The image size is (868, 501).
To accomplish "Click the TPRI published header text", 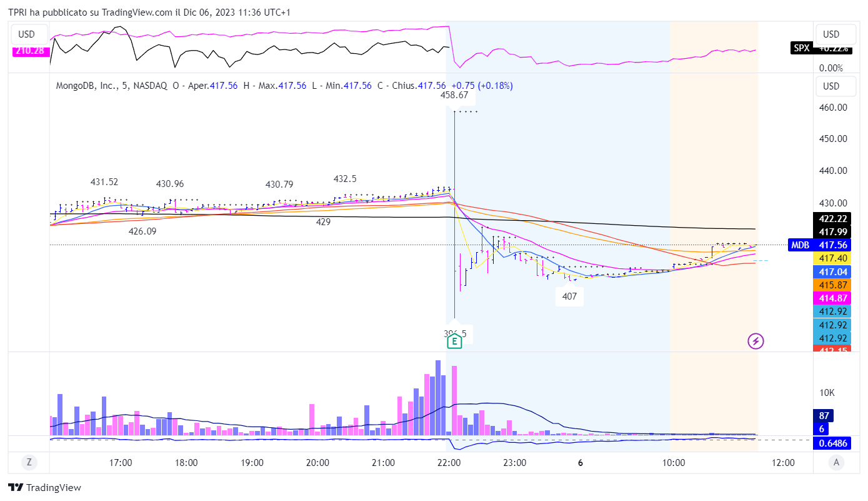I will (149, 13).
